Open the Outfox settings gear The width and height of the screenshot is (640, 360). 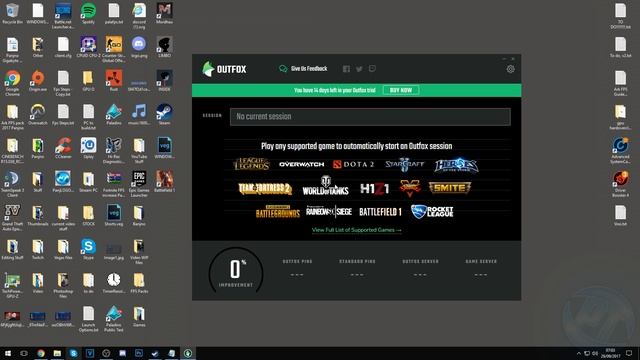[x=510, y=69]
